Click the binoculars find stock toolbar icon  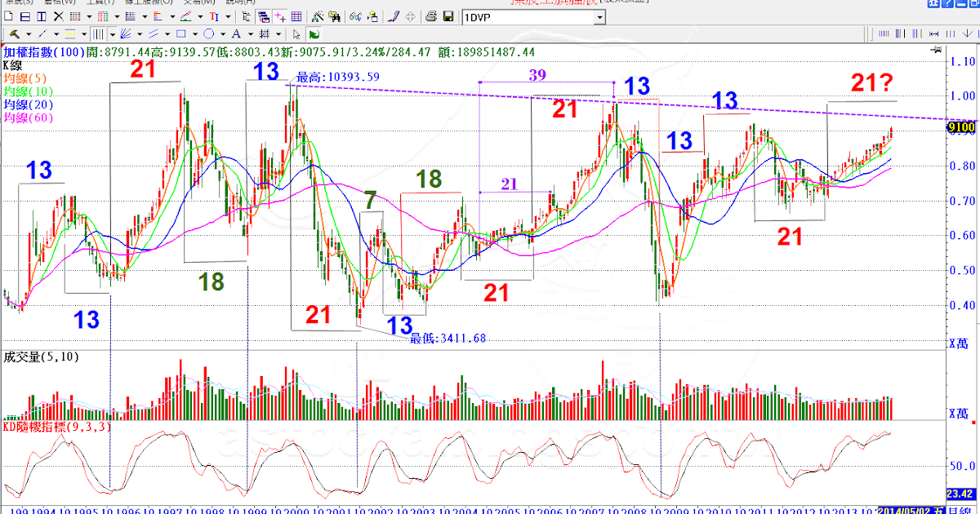pos(335,16)
